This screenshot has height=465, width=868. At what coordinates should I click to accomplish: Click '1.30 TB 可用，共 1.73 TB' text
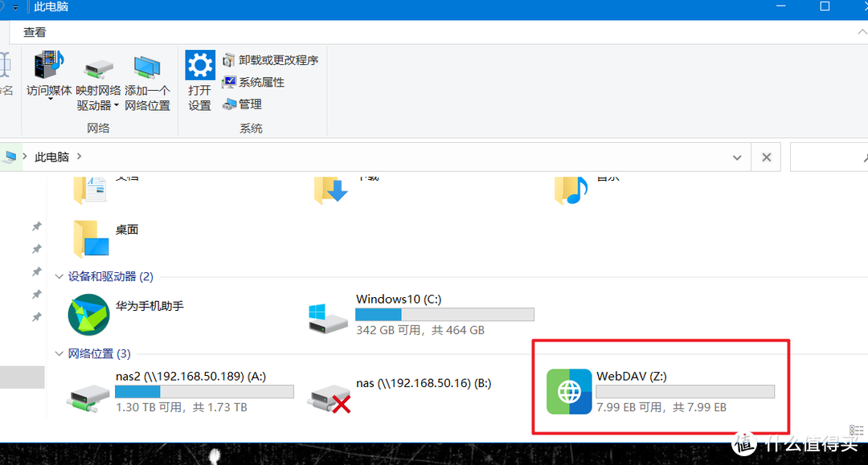coord(182,407)
